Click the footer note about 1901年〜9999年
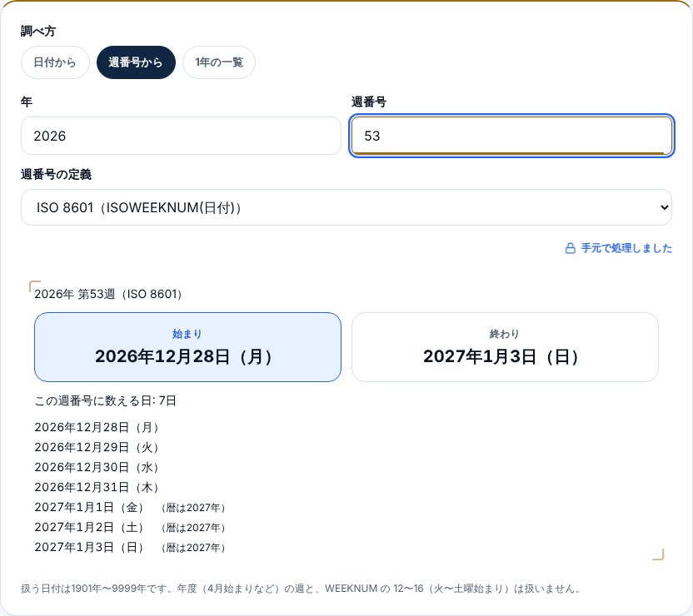 coord(301,589)
